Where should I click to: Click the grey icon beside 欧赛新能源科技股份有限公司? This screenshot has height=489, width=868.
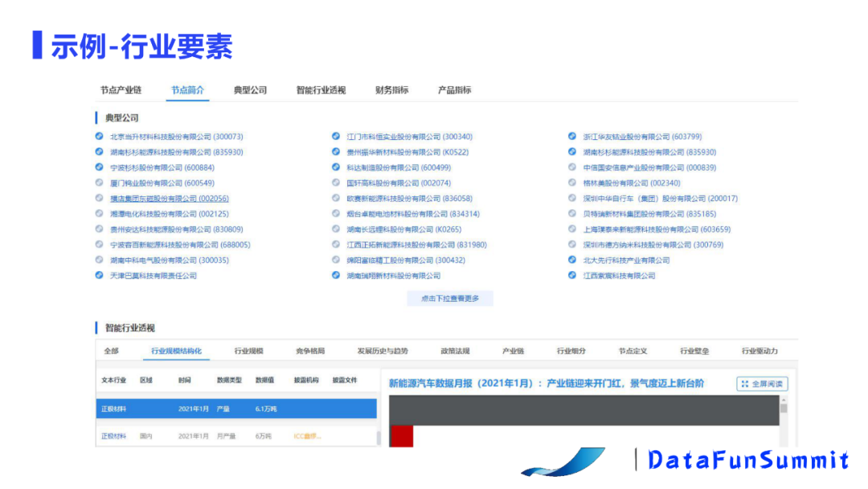[x=335, y=199]
